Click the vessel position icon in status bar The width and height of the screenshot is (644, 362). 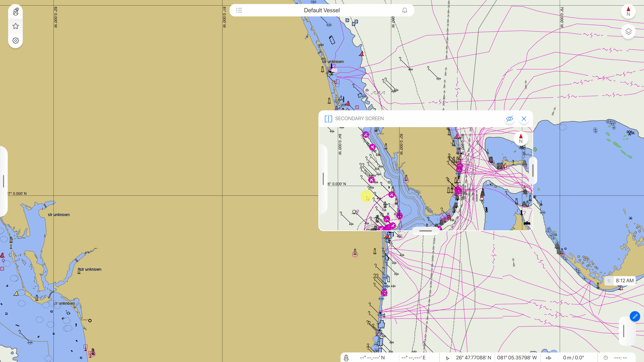point(346,358)
